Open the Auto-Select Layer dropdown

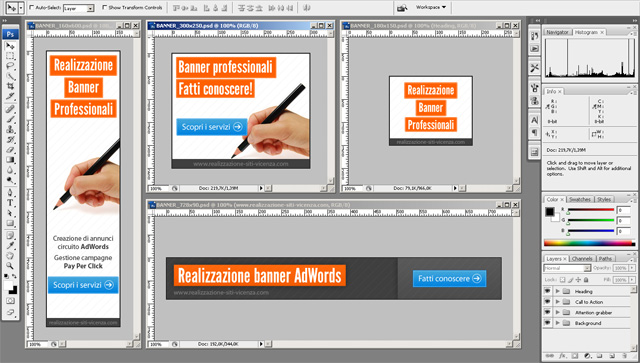[x=91, y=8]
